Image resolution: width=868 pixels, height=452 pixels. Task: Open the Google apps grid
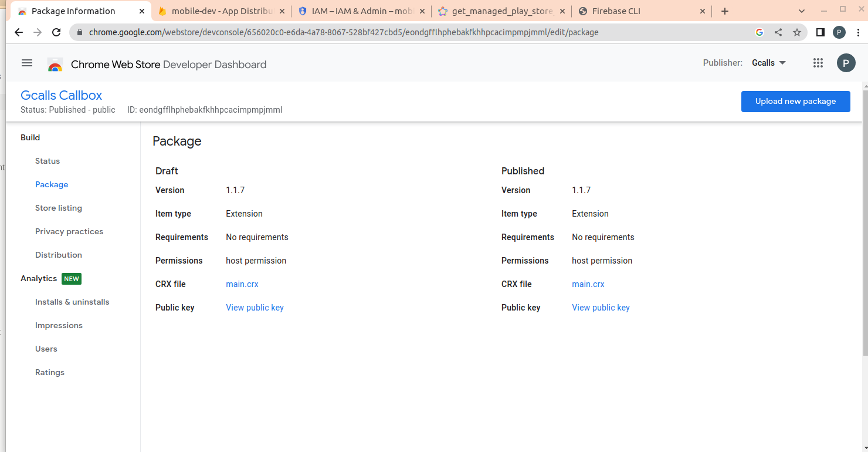coord(818,63)
